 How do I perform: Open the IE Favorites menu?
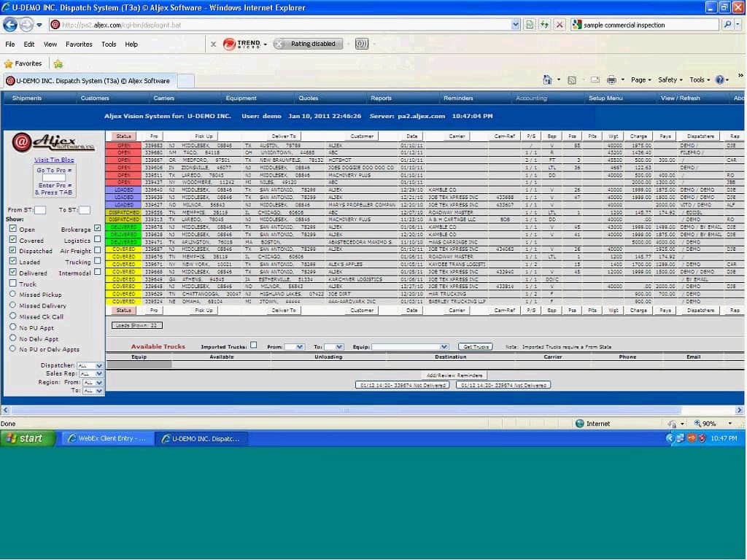pyautogui.click(x=79, y=44)
